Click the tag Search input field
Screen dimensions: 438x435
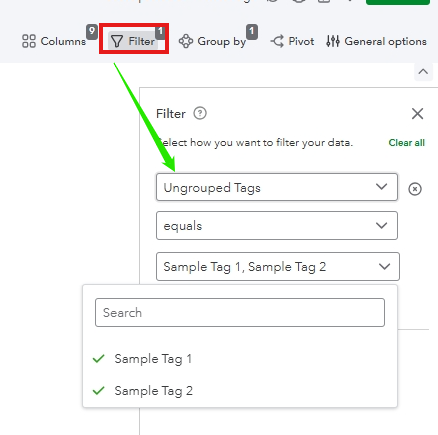pyautogui.click(x=240, y=313)
